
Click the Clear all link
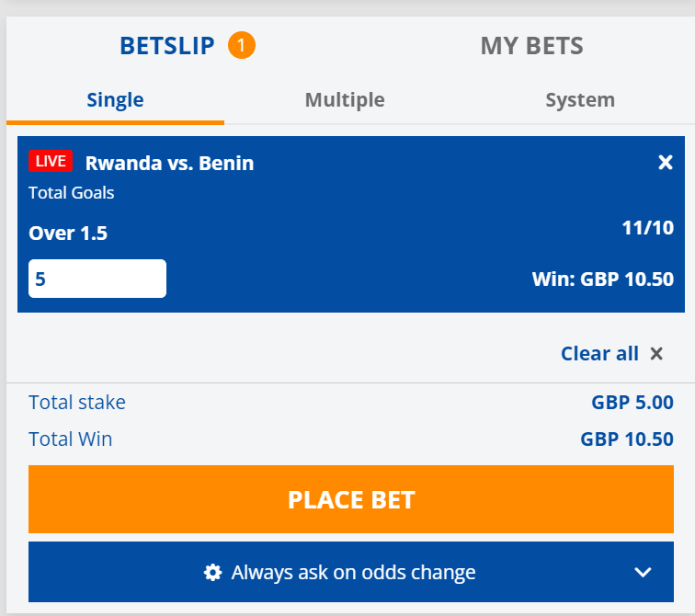[599, 354]
